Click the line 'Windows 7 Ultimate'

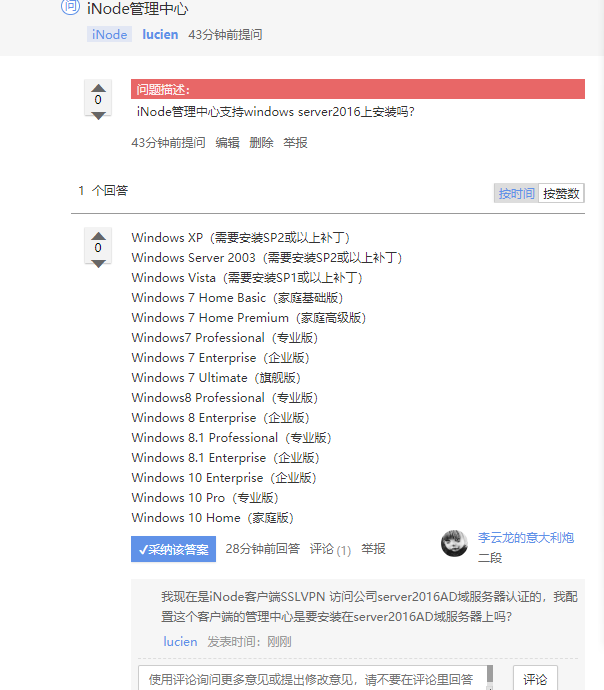click(x=216, y=378)
